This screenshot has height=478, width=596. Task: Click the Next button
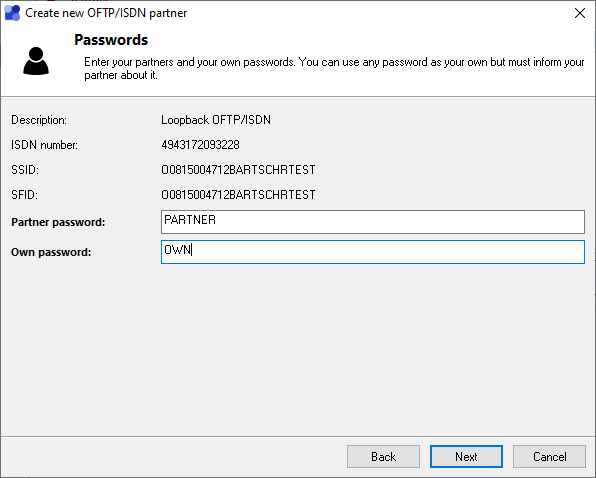coord(466,456)
